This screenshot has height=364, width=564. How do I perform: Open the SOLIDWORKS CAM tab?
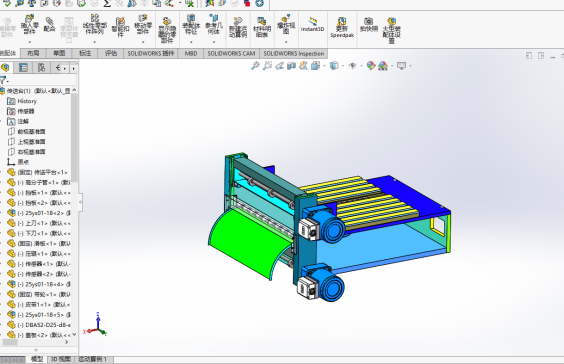[x=231, y=53]
